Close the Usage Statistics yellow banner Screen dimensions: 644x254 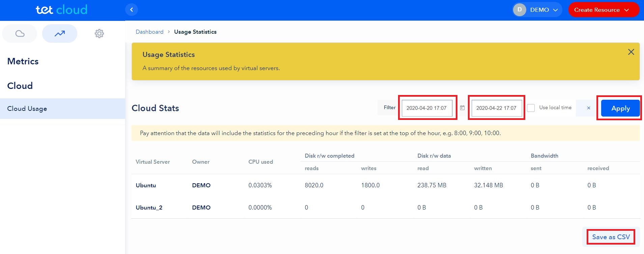[x=631, y=52]
